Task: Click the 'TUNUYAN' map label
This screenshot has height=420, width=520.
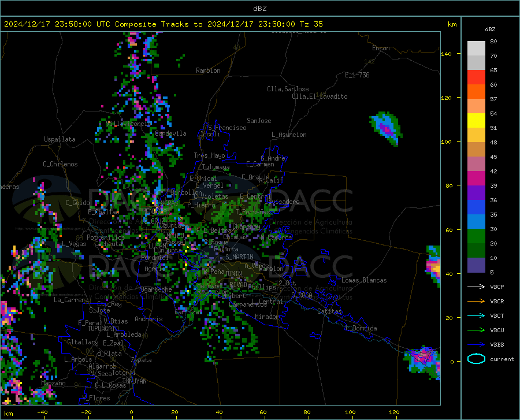Action: coord(134,381)
